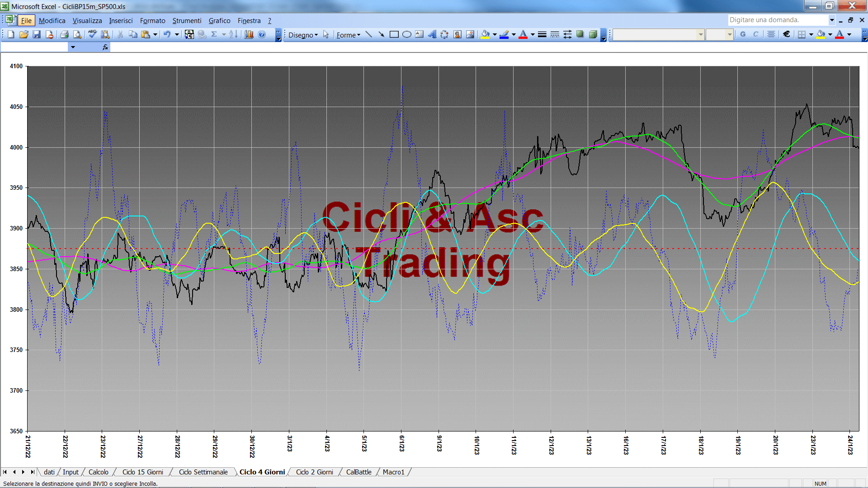Switch to the CalBattle sheet tab
Viewport: 868px width, 488px height.
(359, 472)
